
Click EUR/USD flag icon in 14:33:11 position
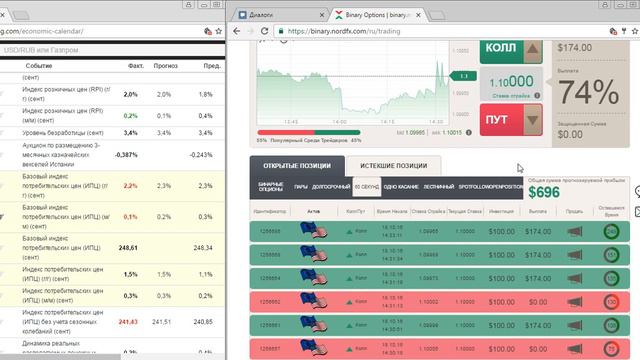pyautogui.click(x=313, y=230)
